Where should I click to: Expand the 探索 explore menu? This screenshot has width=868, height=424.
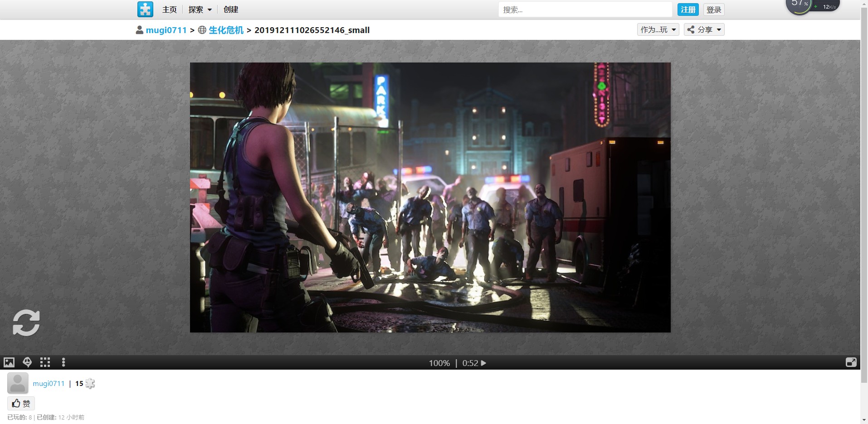tap(200, 10)
